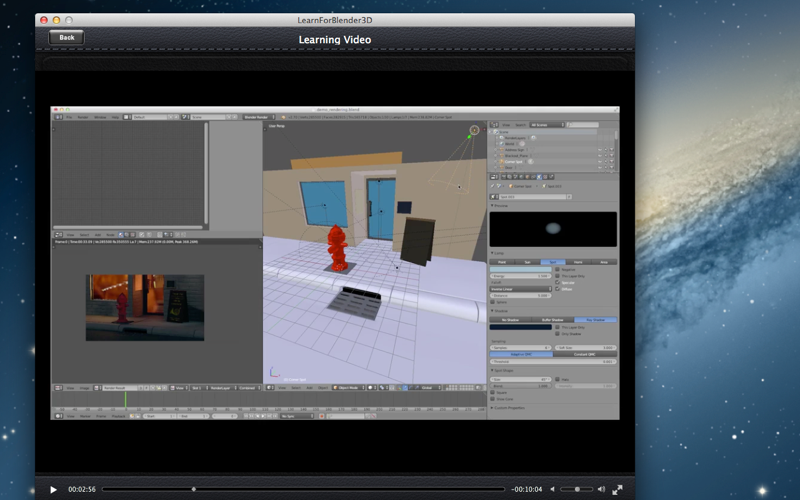Click the Back button

point(66,37)
